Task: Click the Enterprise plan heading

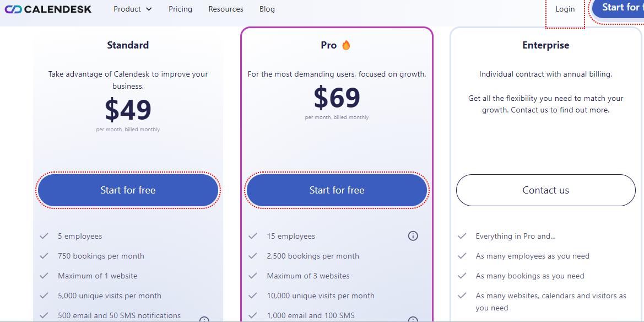Action: click(x=546, y=45)
